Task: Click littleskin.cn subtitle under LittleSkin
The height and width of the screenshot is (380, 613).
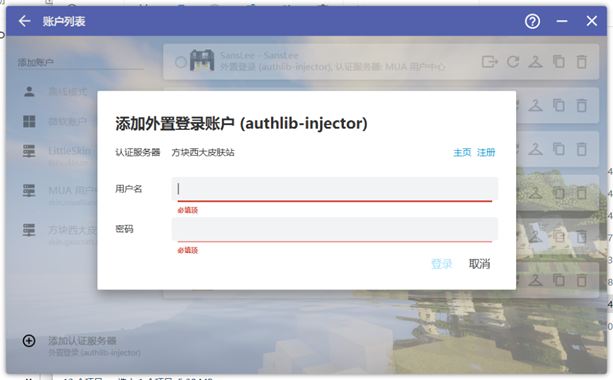Action: 69,163
